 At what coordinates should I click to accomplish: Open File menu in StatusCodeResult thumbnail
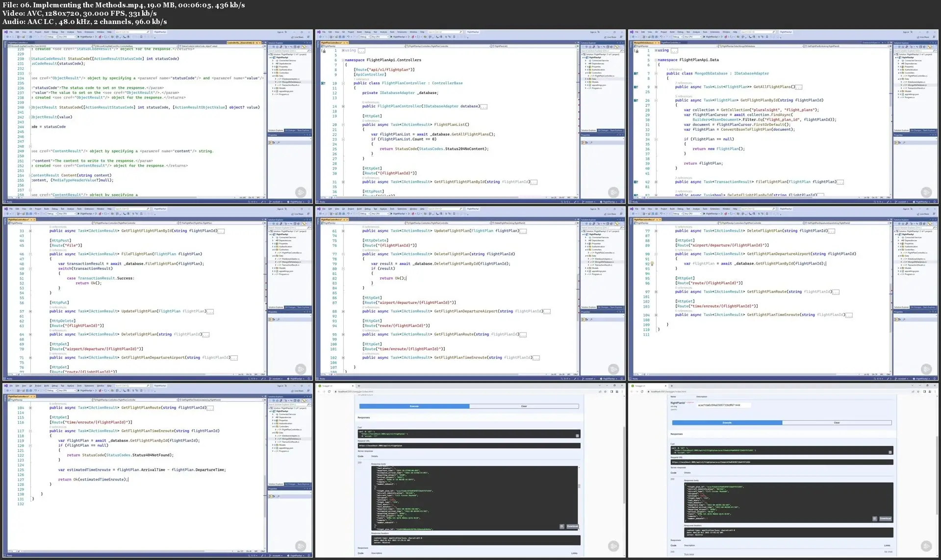[x=11, y=32]
